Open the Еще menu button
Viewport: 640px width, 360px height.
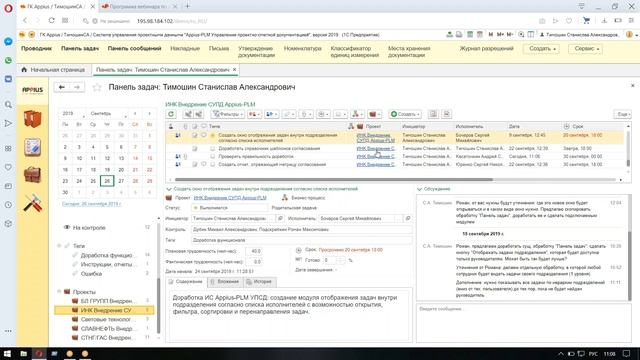[622, 114]
